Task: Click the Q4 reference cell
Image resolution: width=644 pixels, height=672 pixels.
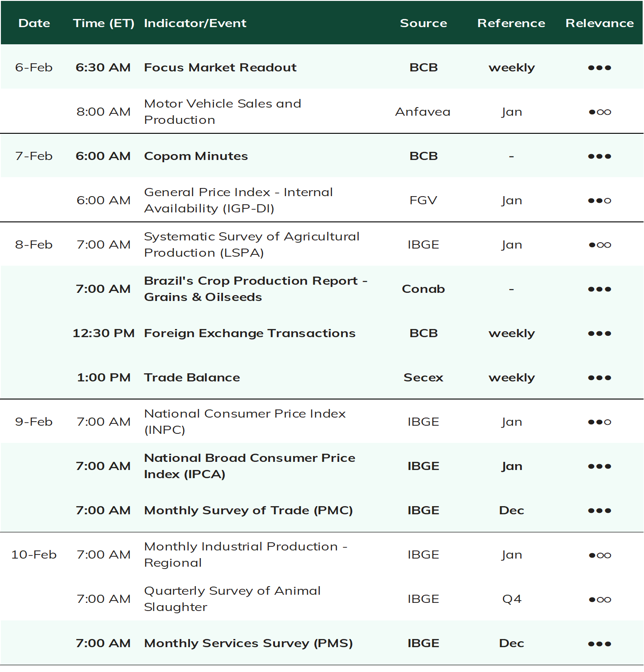Action: (x=511, y=599)
